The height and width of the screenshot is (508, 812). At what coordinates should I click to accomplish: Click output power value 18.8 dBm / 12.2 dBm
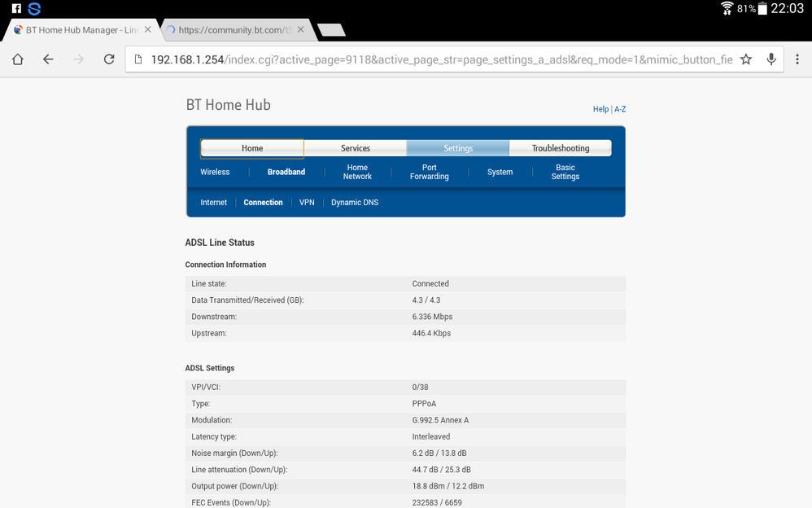[448, 486]
